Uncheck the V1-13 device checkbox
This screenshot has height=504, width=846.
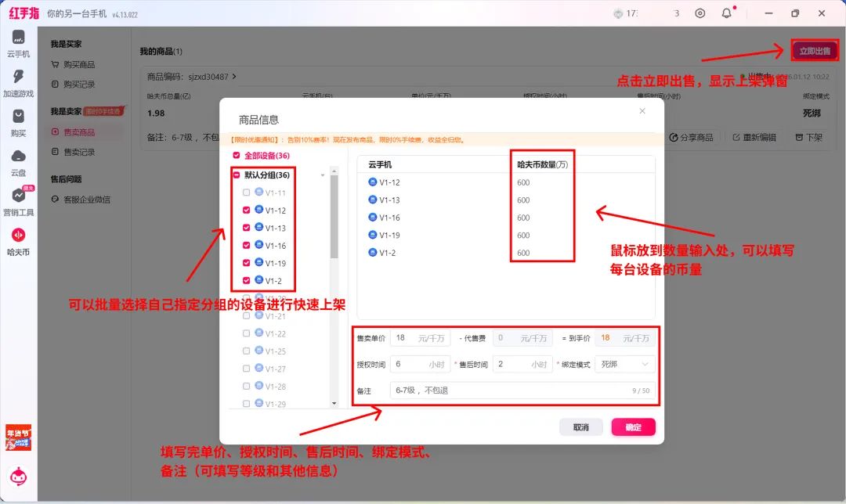tap(246, 228)
